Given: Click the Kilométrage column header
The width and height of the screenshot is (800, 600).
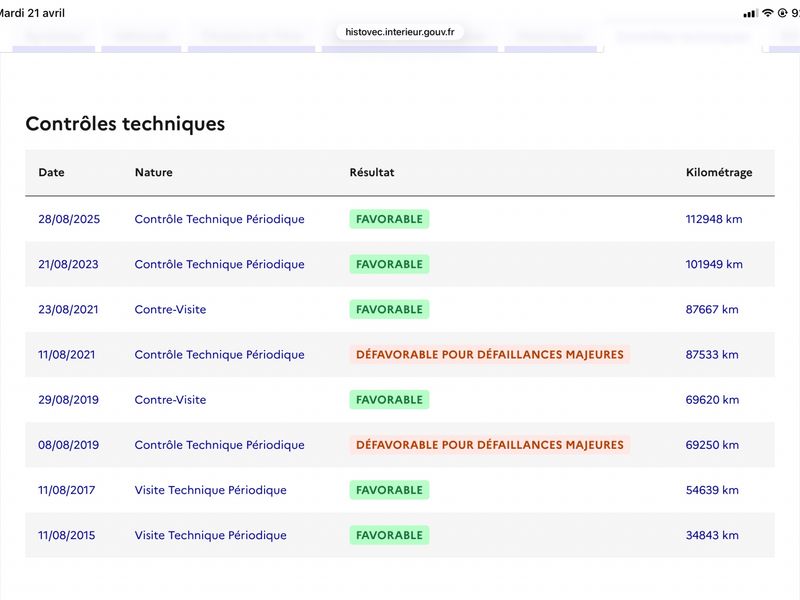Looking at the screenshot, I should click(719, 172).
